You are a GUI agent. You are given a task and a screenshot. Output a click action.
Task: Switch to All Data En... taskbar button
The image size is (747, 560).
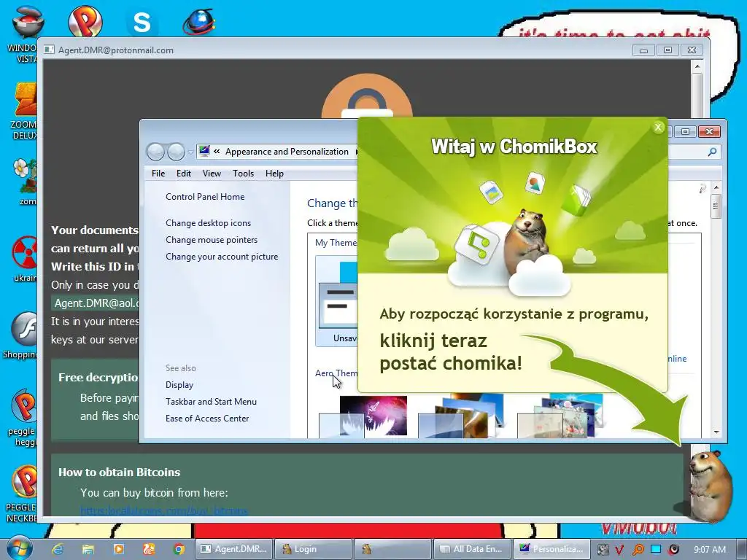coord(471,549)
